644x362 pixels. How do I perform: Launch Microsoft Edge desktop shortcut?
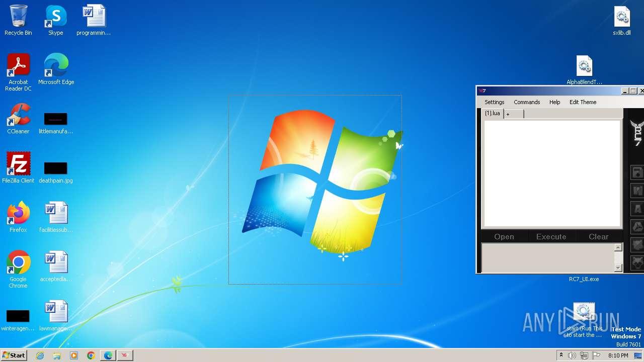click(56, 69)
